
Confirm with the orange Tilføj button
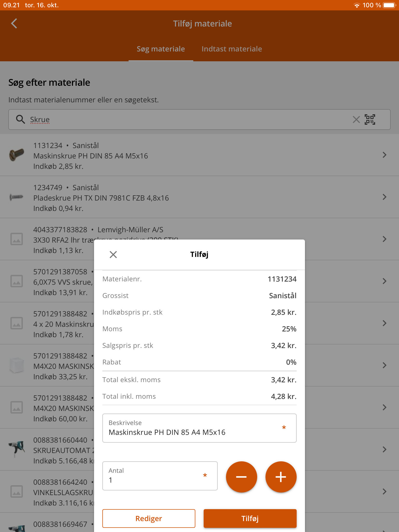(x=250, y=518)
